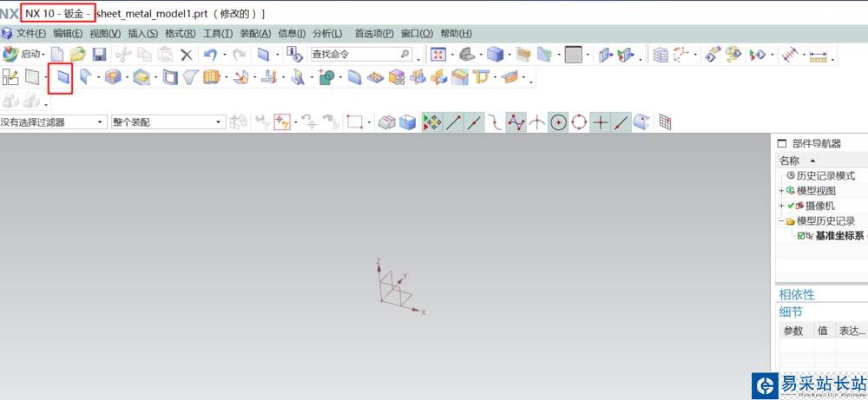Open the 首选项(P) menu

pos(375,33)
